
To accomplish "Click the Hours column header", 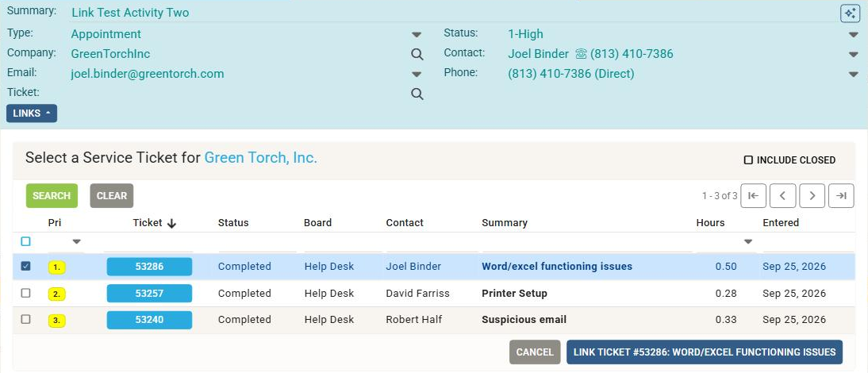I will click(710, 223).
